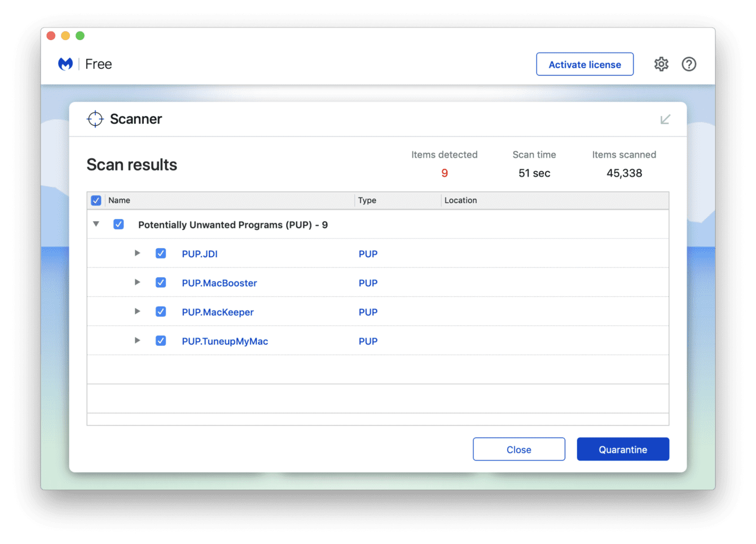Sort results by the Type column header

[367, 200]
